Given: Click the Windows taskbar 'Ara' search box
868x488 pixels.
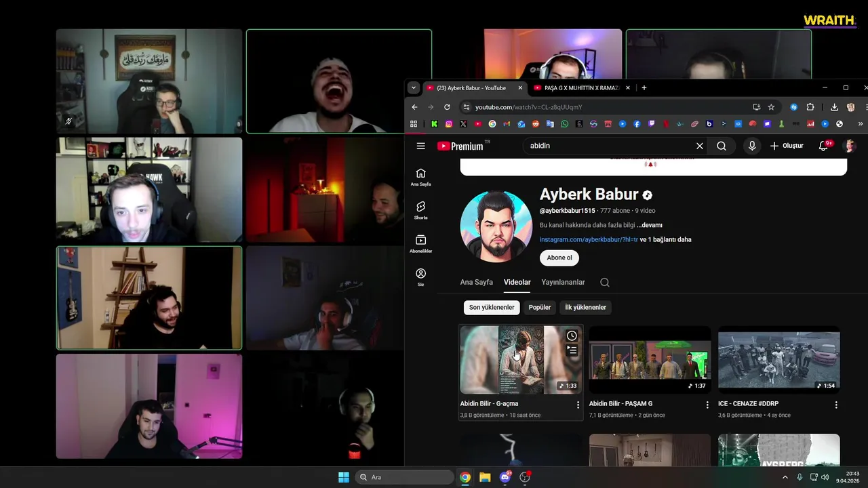Looking at the screenshot, I should point(405,477).
